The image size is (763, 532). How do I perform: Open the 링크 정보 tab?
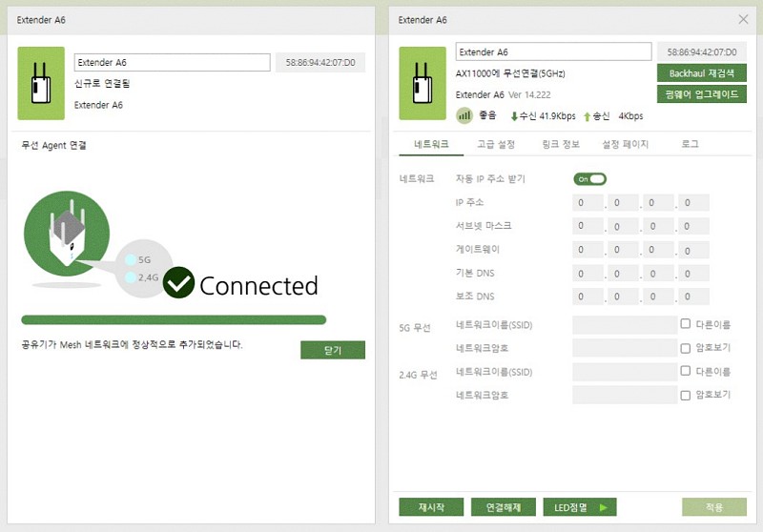[x=561, y=144]
